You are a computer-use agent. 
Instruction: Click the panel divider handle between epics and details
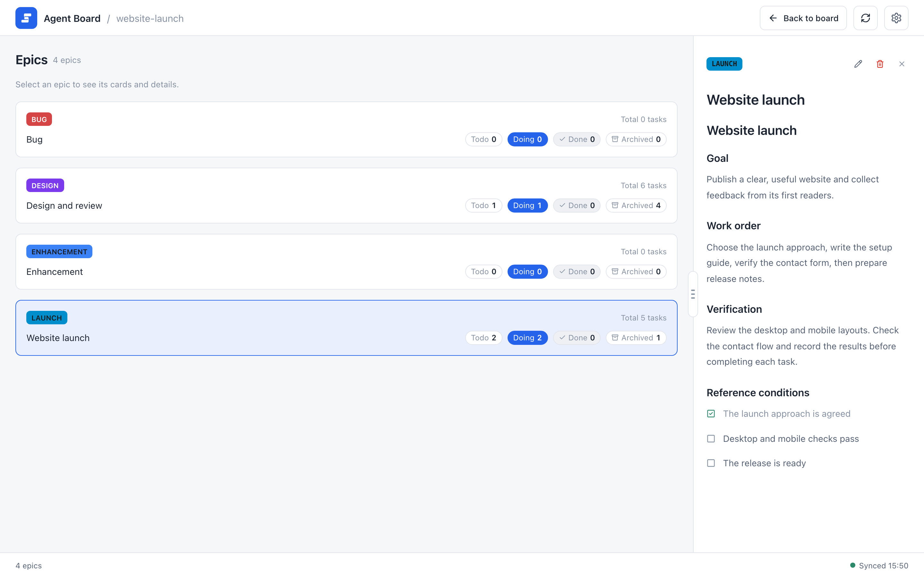tap(693, 294)
